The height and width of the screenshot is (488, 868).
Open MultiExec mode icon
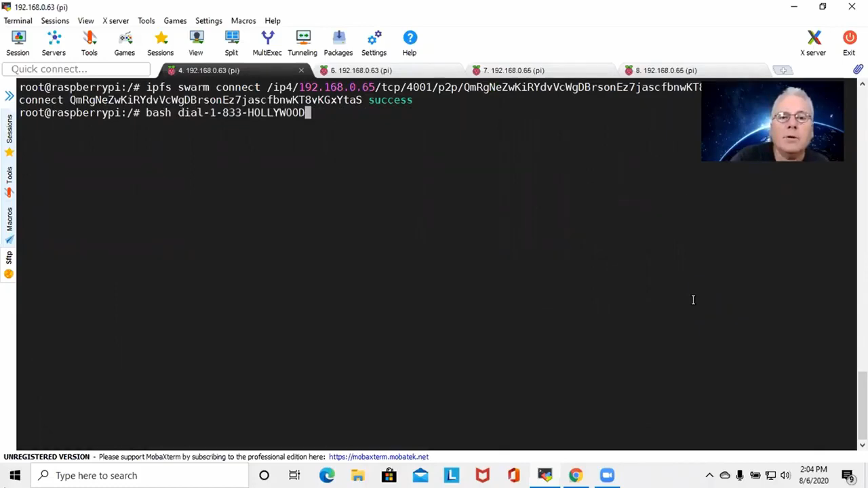click(267, 43)
